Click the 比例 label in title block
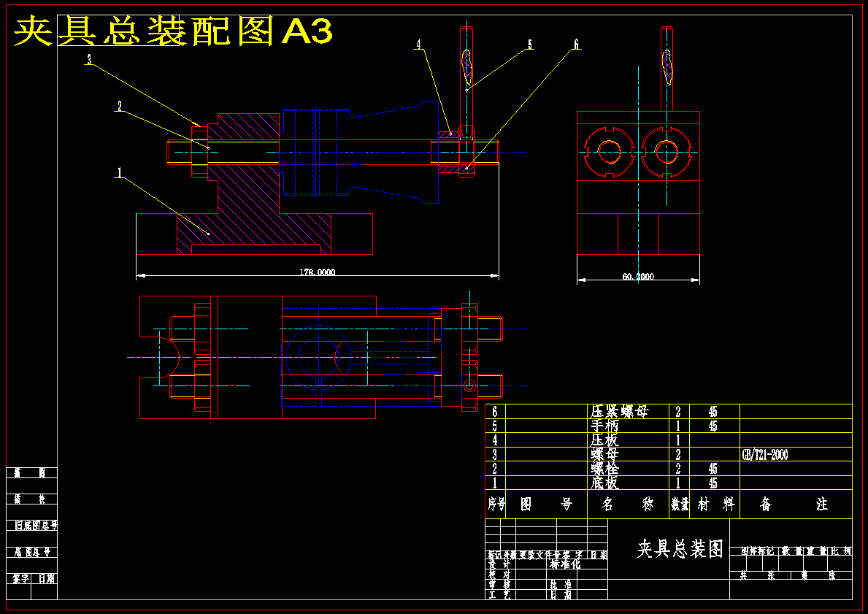This screenshot has height=614, width=868. 840,551
